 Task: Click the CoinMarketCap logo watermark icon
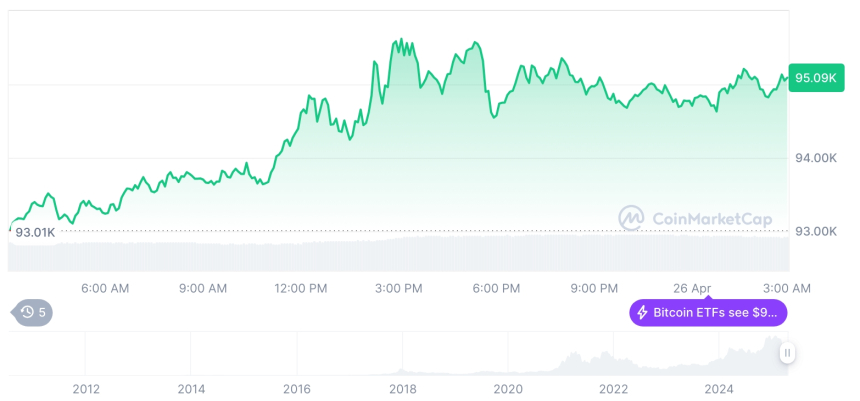pos(631,218)
